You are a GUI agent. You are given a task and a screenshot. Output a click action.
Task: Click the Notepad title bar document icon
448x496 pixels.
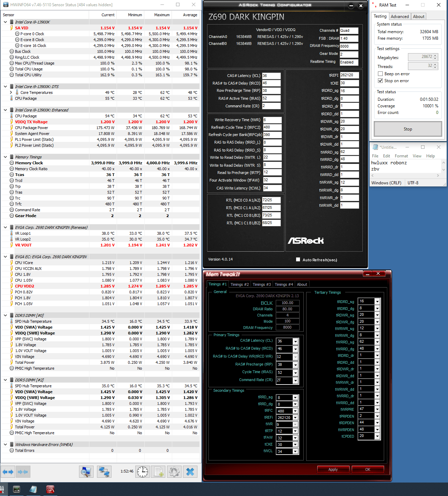[376, 147]
